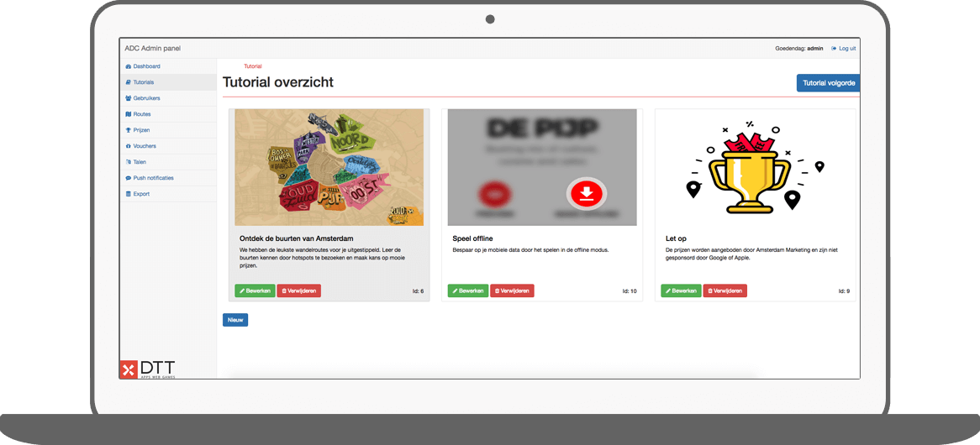Open Routes in the sidebar
This screenshot has width=980, height=445.
coord(168,114)
